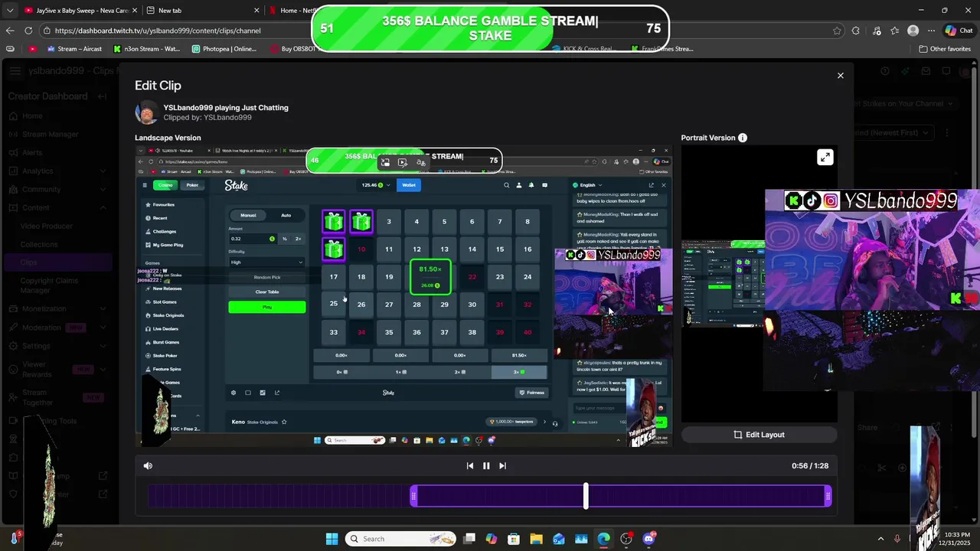Open the Stream – Aircast bookmark

click(x=73, y=49)
